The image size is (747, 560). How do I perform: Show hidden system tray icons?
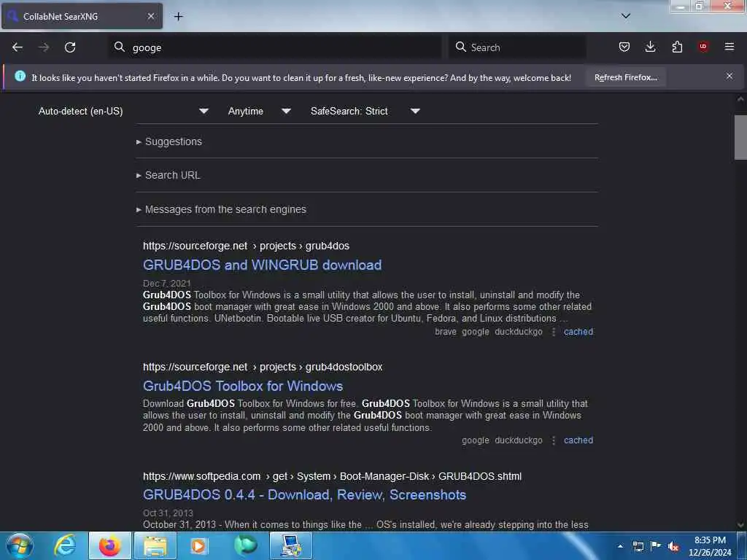tap(620, 546)
